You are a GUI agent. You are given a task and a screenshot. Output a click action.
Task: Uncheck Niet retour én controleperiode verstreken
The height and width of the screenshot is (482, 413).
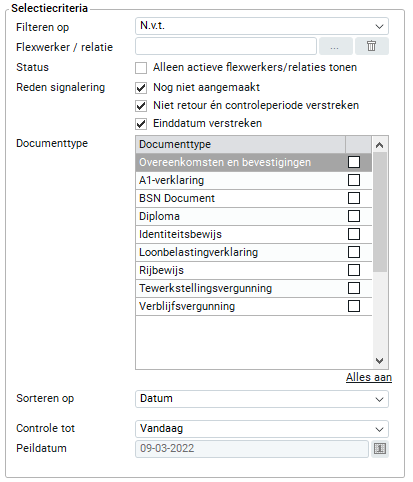pos(141,106)
